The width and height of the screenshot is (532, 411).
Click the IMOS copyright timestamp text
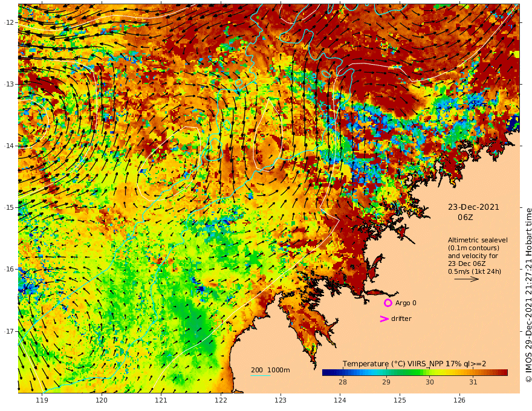[x=528, y=296]
